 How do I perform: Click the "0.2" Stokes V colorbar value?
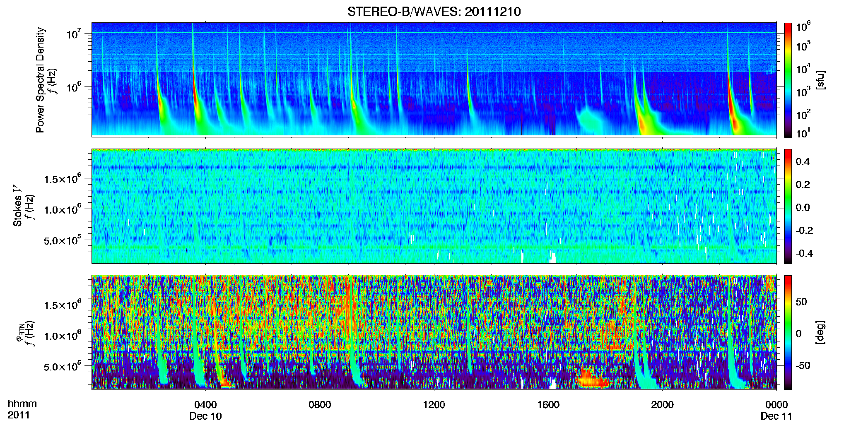coord(803,184)
